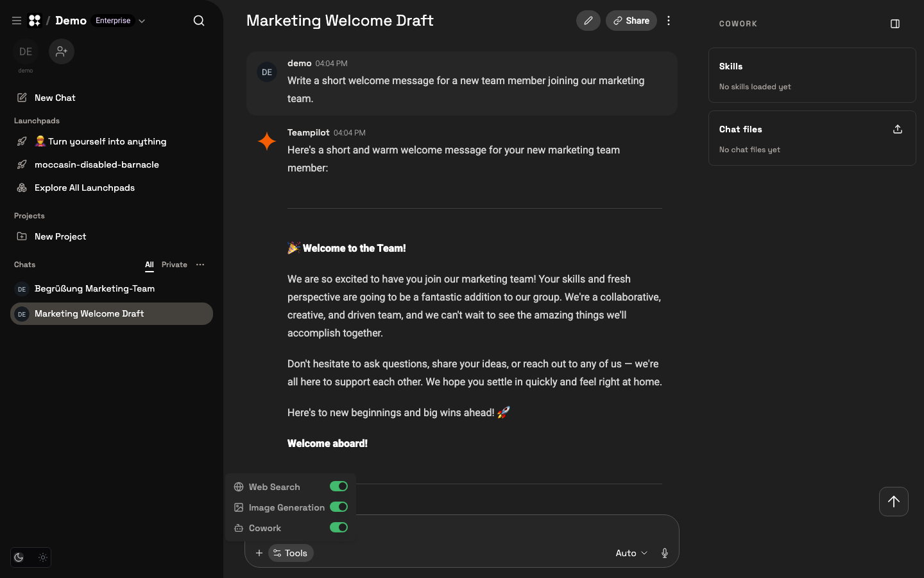Open moccasin-disabled-barnacle launchpad
The width and height of the screenshot is (924, 578).
click(112, 164)
